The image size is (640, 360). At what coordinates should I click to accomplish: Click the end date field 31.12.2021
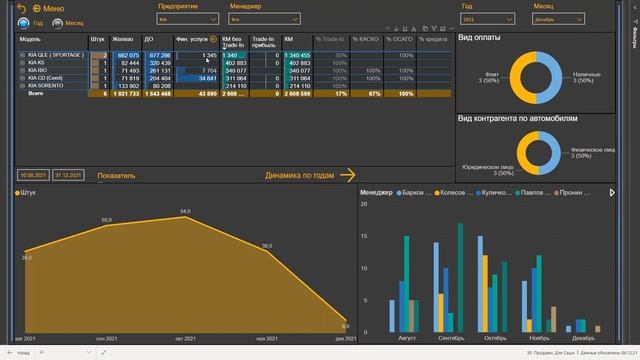tap(68, 175)
